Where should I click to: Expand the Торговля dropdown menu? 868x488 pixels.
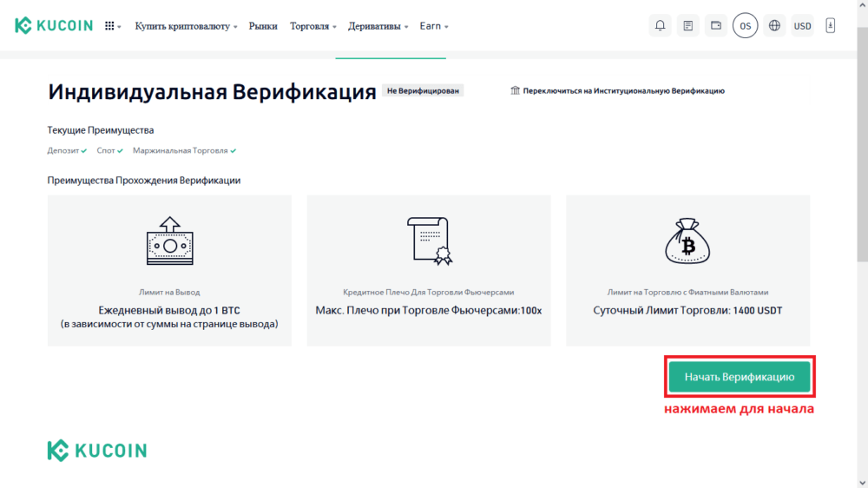(313, 26)
